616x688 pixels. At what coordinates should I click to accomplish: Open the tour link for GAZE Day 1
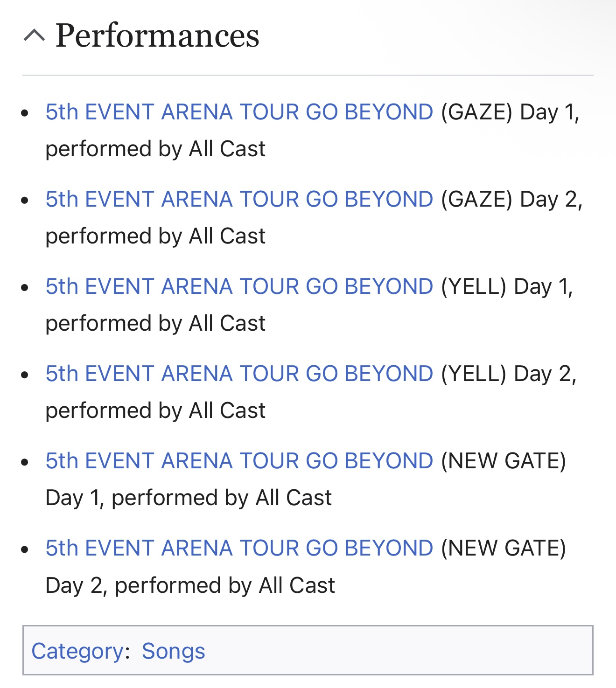(x=239, y=112)
